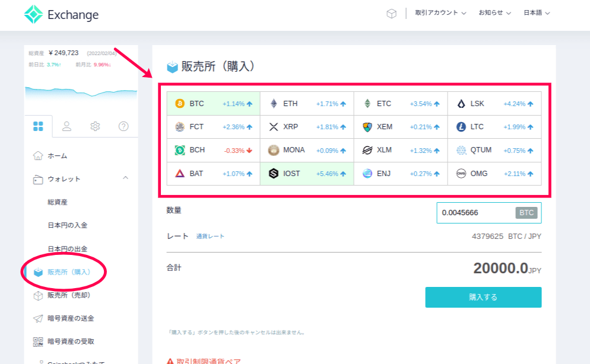
Task: Open 販売所（売却） in sidebar
Action: [69, 295]
